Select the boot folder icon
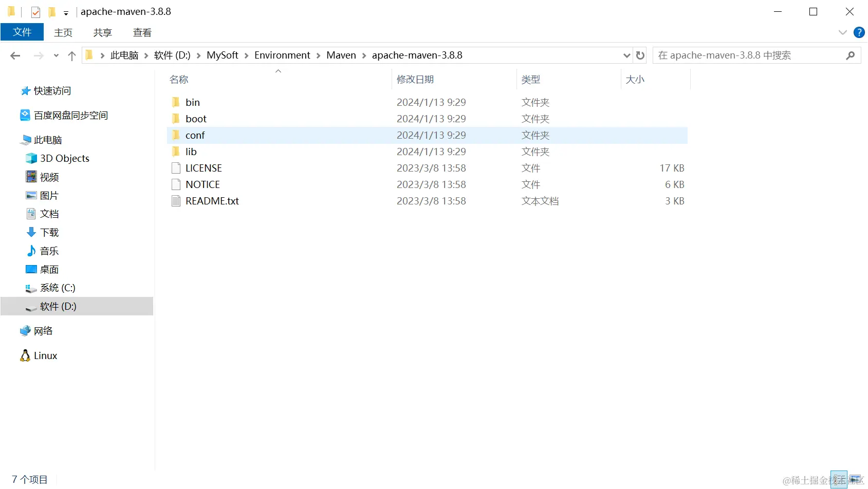The width and height of the screenshot is (868, 489). (x=176, y=119)
